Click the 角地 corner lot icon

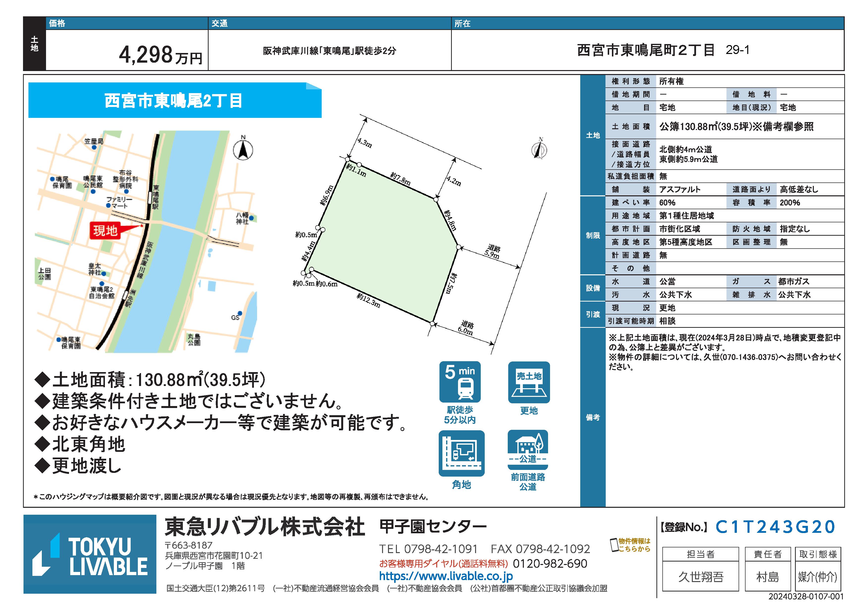[x=461, y=453]
